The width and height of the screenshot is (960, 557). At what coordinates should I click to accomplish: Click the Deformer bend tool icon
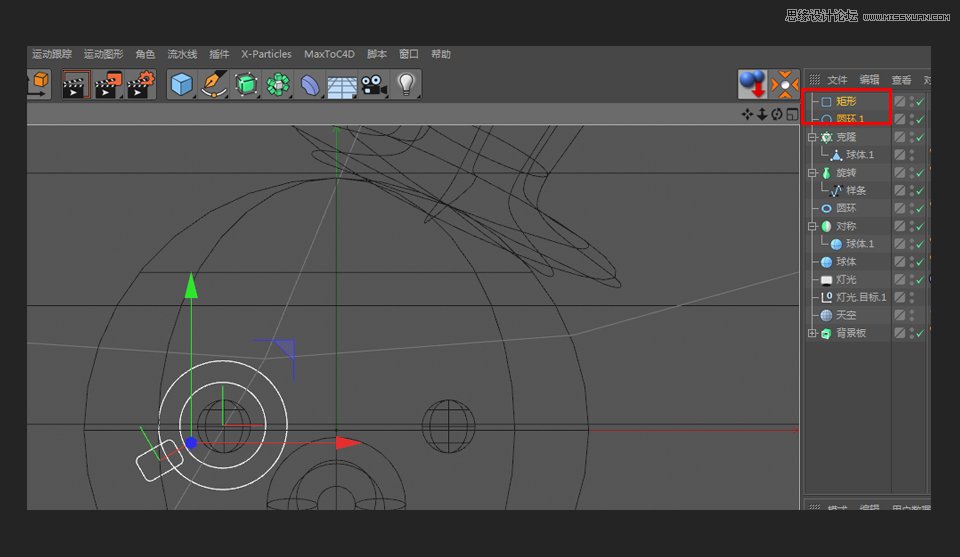pos(310,85)
